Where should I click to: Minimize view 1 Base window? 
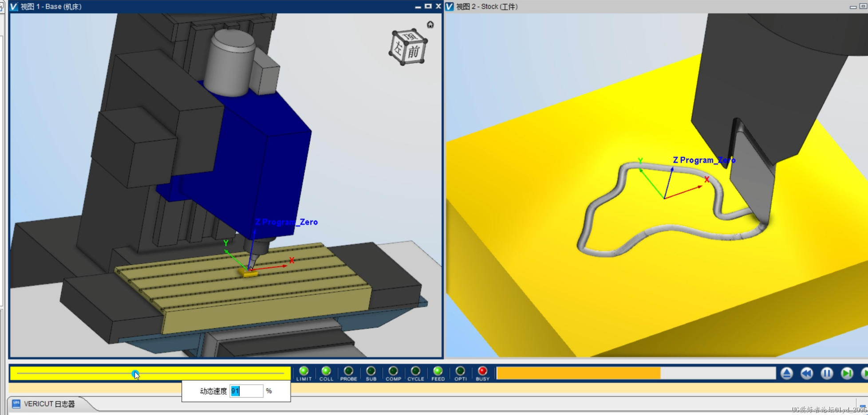418,7
